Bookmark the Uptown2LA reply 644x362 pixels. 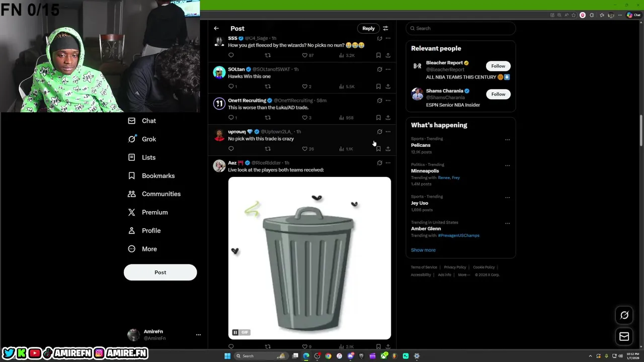point(378,149)
